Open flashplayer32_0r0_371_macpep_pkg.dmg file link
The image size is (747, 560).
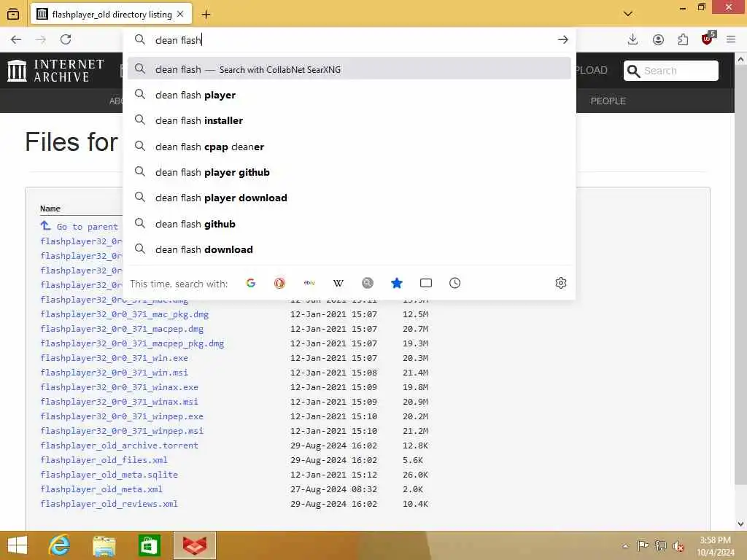[x=132, y=343]
